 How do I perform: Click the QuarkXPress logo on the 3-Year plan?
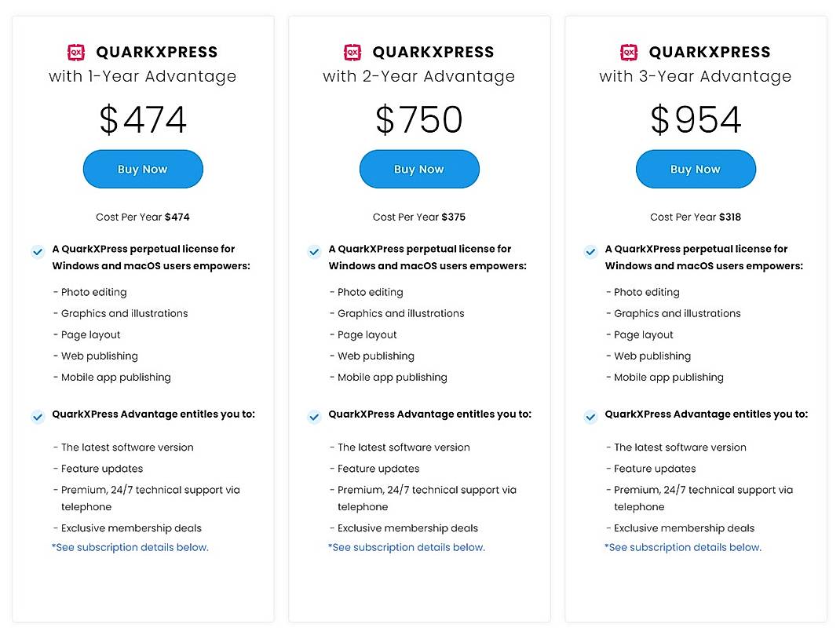[629, 52]
